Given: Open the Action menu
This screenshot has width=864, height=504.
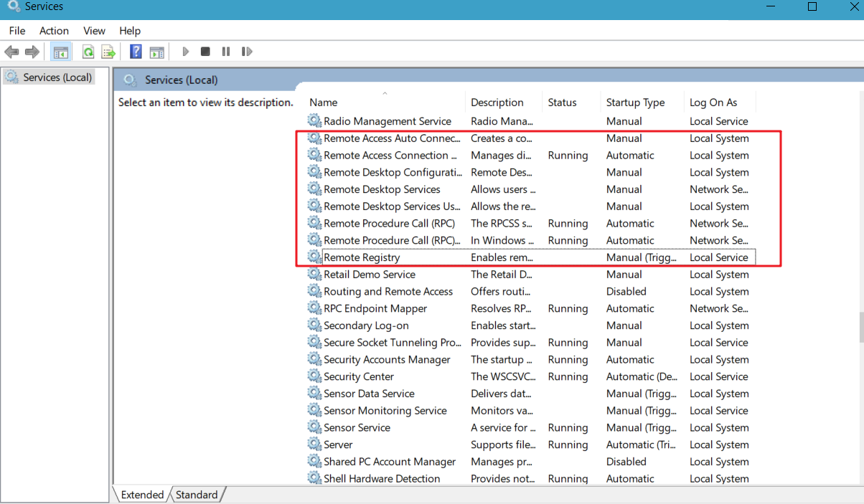Looking at the screenshot, I should click(x=55, y=31).
